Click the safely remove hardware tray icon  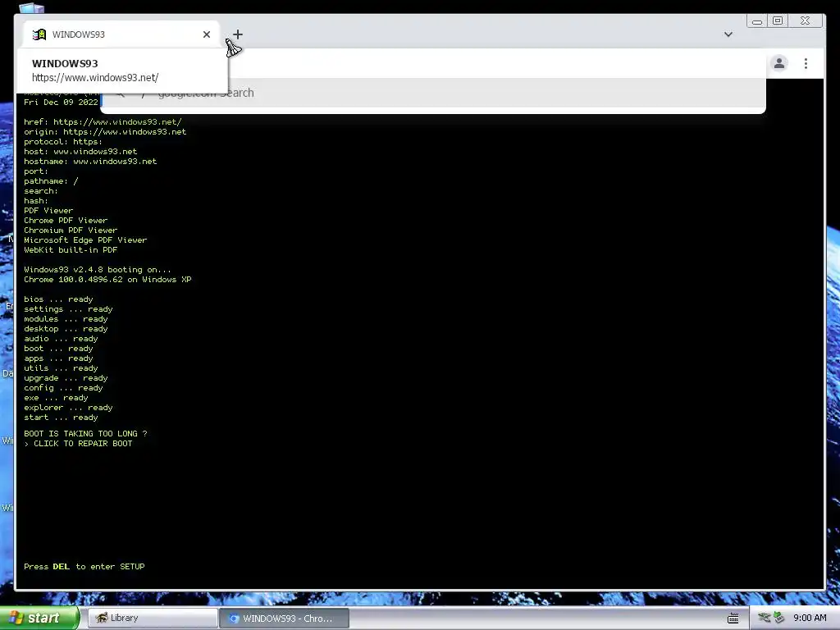click(779, 618)
